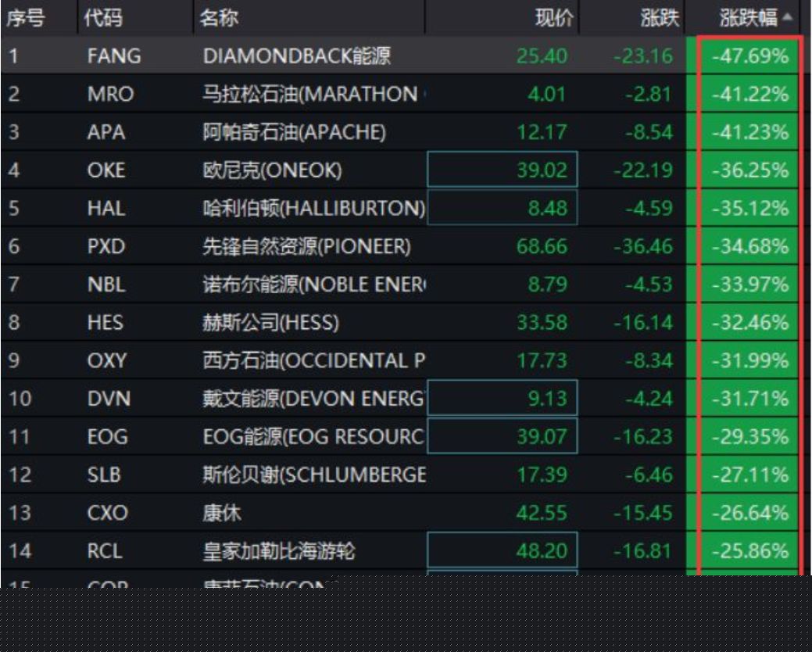Image resolution: width=812 pixels, height=652 pixels.
Task: Click OKE current price 39.02
Action: pos(542,170)
